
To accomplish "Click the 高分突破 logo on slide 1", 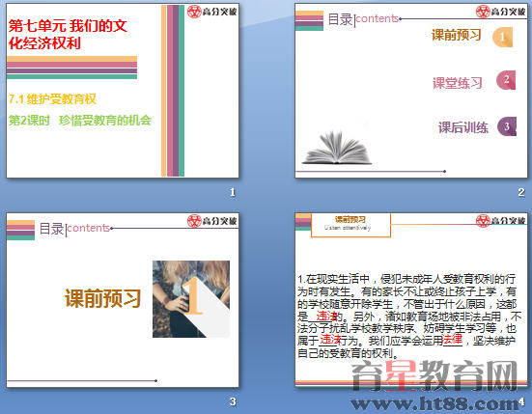I will coord(212,12).
